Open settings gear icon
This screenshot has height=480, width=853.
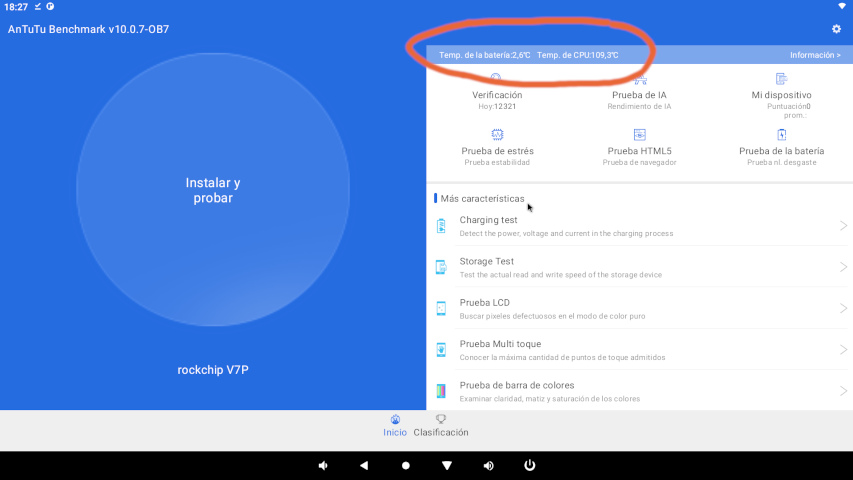tap(836, 29)
